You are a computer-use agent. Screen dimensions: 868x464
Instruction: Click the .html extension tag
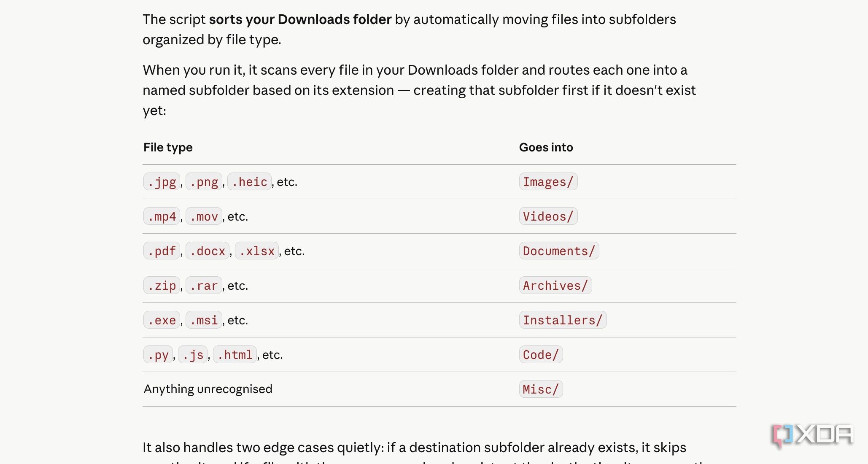click(235, 355)
